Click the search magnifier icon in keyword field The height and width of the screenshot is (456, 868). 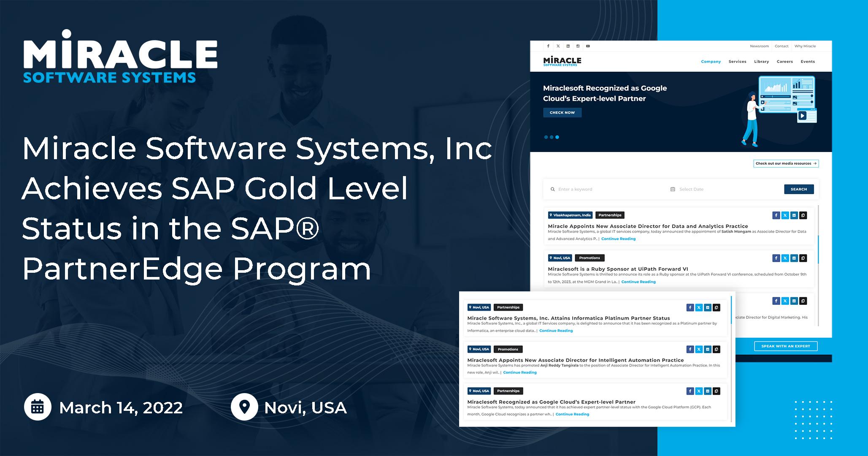pos(552,189)
